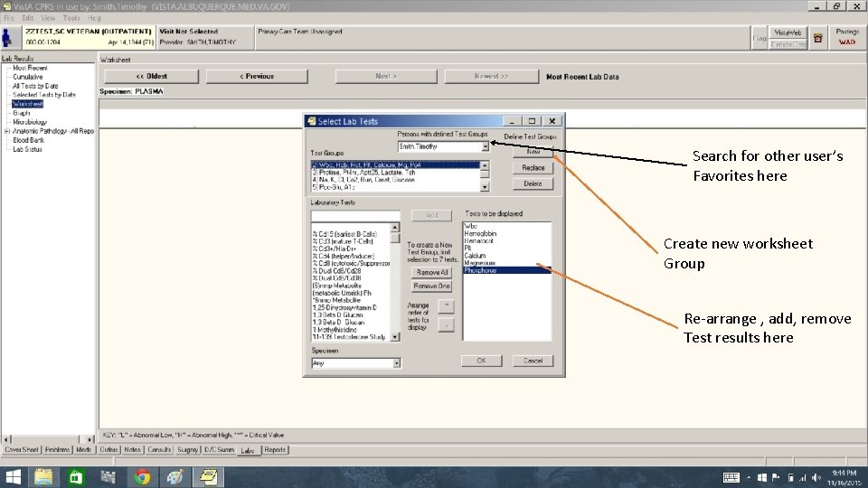The image size is (868, 488).
Task: Click Test Groups list scroll down arrow
Action: click(x=485, y=188)
